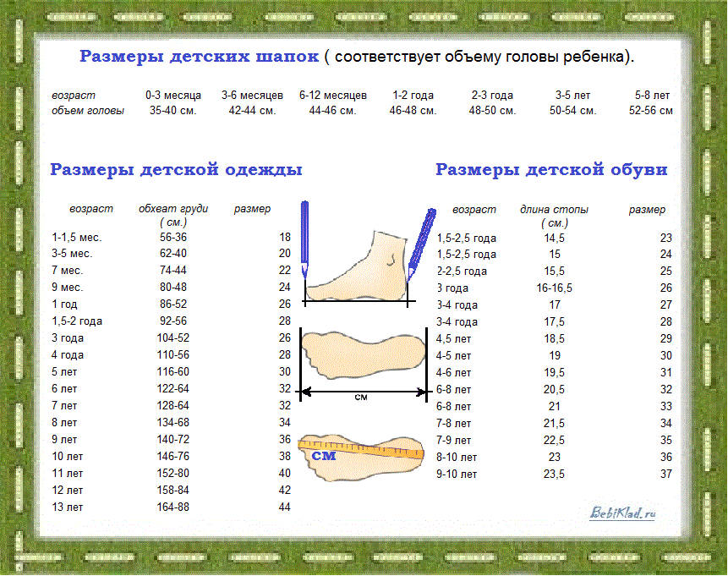Click the hat age '0-3 месяца'
The height and width of the screenshot is (576, 728).
coord(173,96)
